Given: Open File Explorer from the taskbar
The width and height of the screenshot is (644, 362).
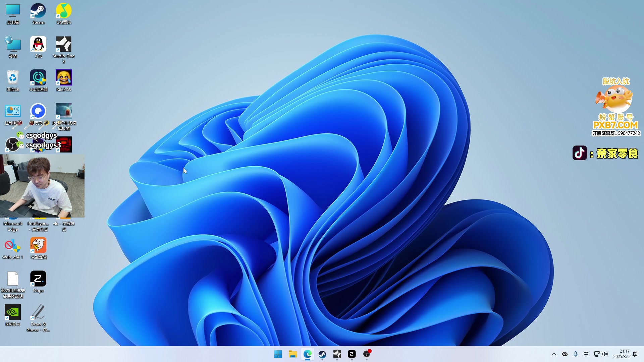Looking at the screenshot, I should coord(293,354).
